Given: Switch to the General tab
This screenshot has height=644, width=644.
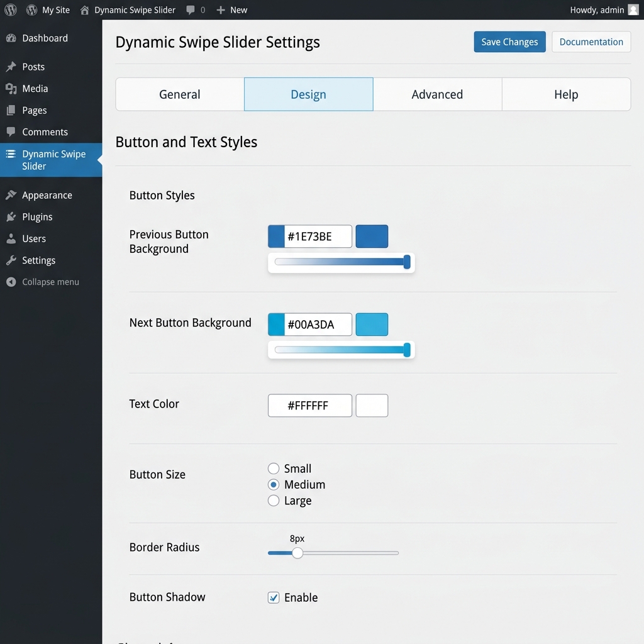Looking at the screenshot, I should pyautogui.click(x=180, y=94).
